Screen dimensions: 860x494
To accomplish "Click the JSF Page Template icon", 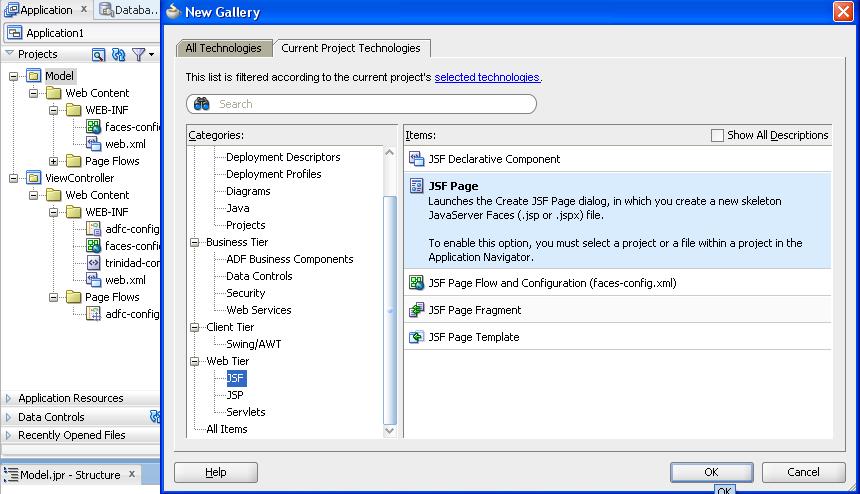I will click(417, 337).
